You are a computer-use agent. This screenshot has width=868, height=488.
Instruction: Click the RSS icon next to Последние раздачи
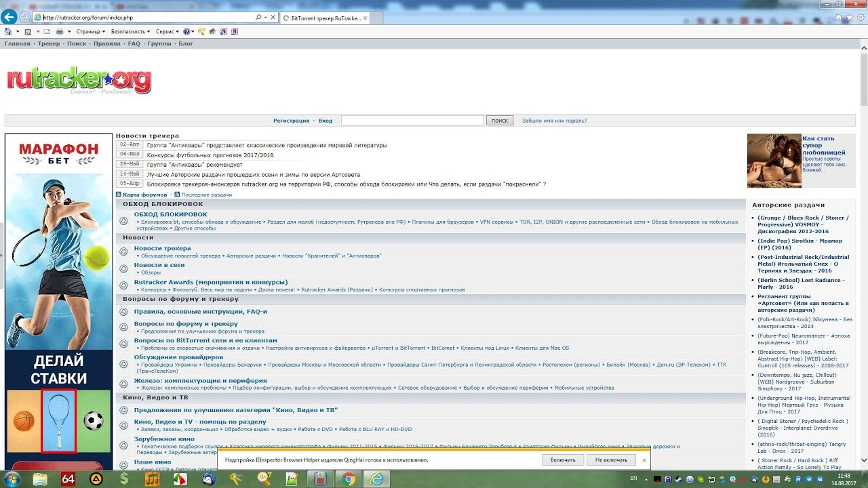[178, 195]
